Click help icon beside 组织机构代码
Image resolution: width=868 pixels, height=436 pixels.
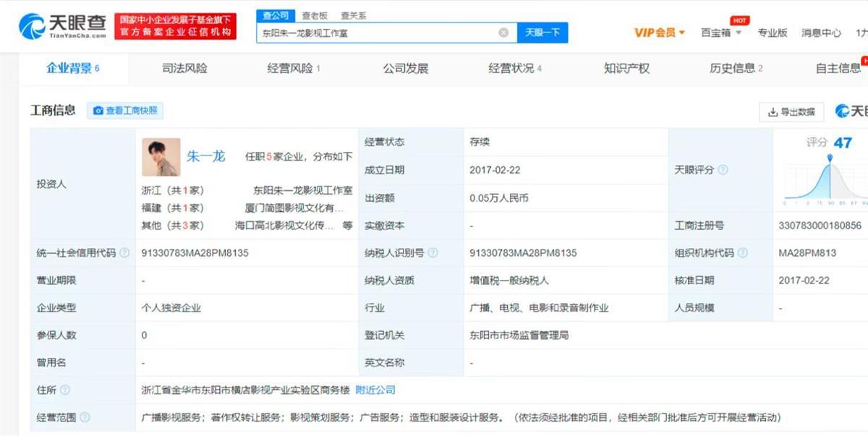[x=742, y=253]
